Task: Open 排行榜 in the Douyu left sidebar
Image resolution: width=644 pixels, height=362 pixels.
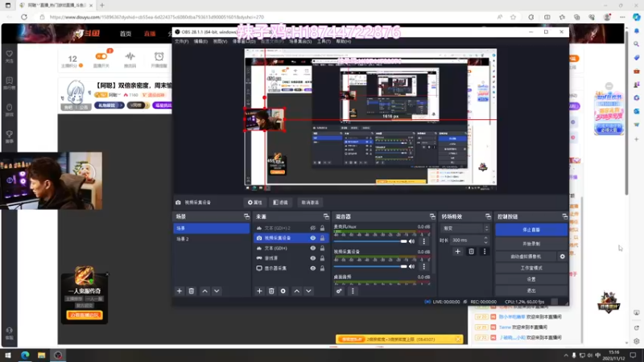Action: 9,83
